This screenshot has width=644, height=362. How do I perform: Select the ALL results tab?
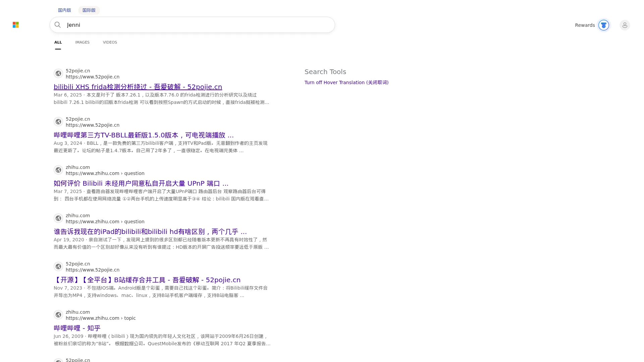[x=58, y=42]
